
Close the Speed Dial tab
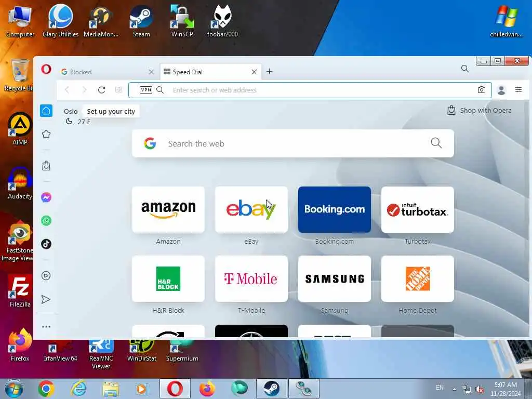point(254,72)
